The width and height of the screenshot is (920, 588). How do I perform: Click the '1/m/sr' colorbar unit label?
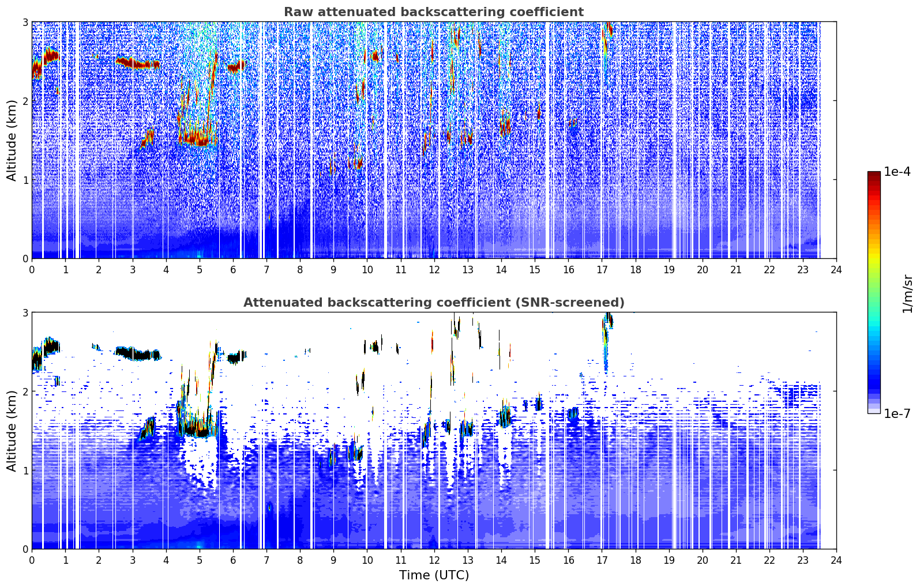click(908, 293)
